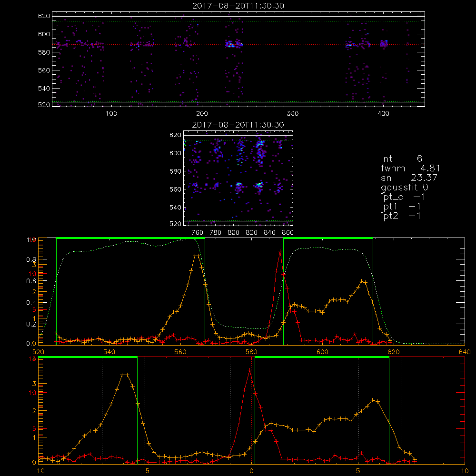The height and width of the screenshot is (476, 476).
Task: Click x-axis label 200 of the wide top image
Action: (x=202, y=114)
